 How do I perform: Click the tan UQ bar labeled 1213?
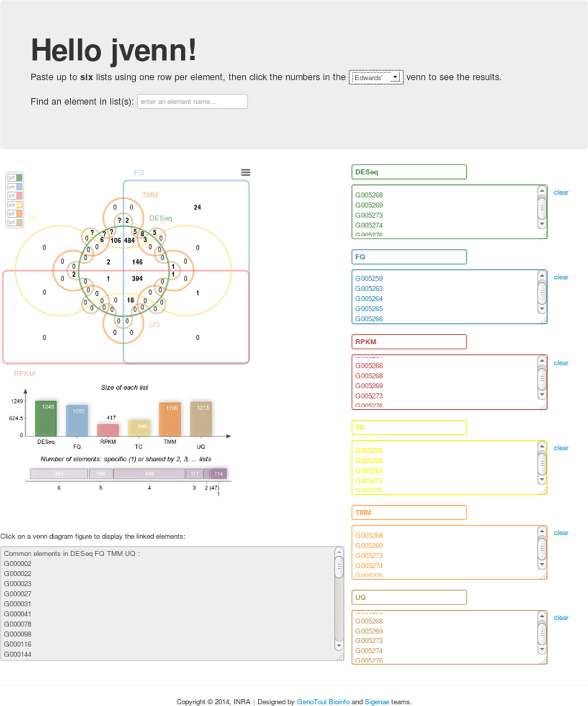tap(201, 419)
